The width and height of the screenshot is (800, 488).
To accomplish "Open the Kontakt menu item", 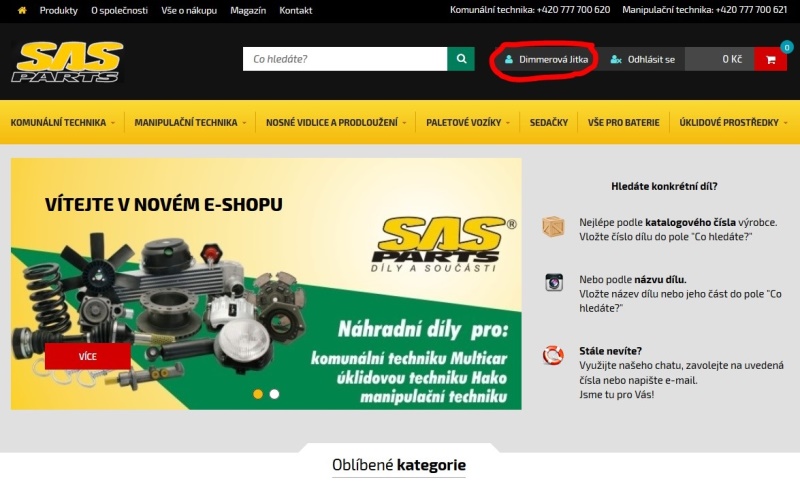I will pos(295,10).
